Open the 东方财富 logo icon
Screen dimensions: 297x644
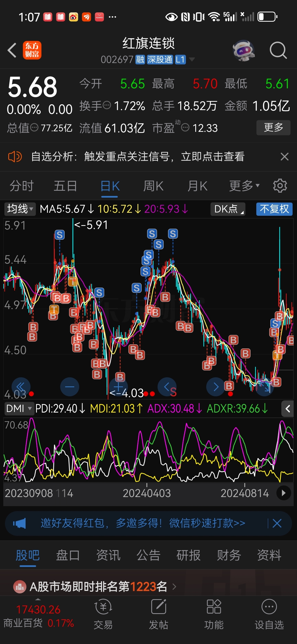tap(32, 50)
